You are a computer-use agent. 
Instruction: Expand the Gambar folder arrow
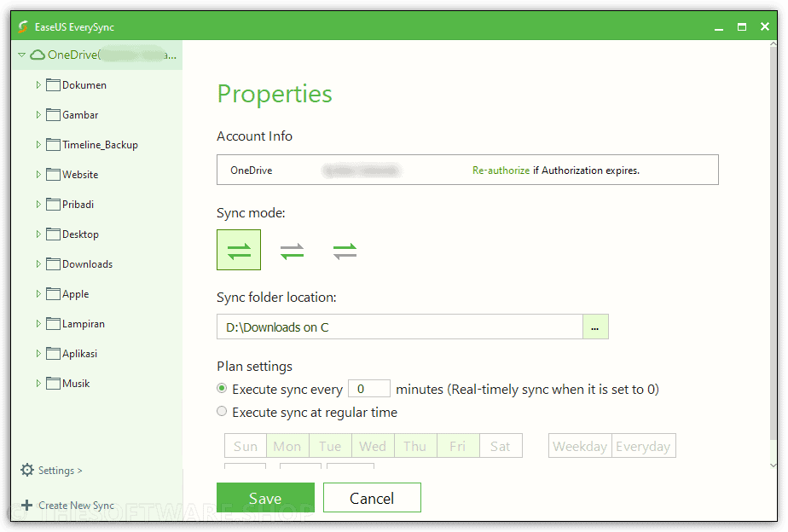tap(38, 114)
